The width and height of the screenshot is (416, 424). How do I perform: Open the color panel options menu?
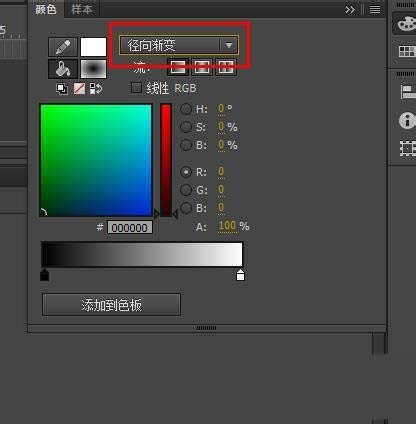(x=375, y=10)
